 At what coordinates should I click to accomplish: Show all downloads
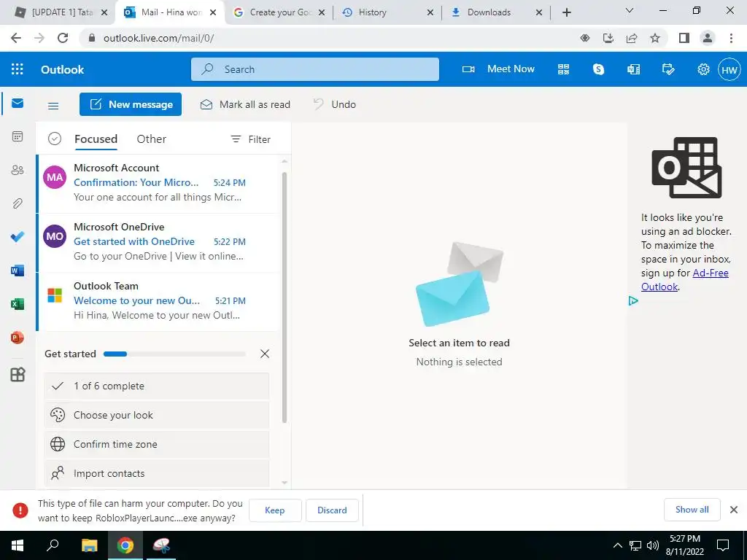click(692, 510)
